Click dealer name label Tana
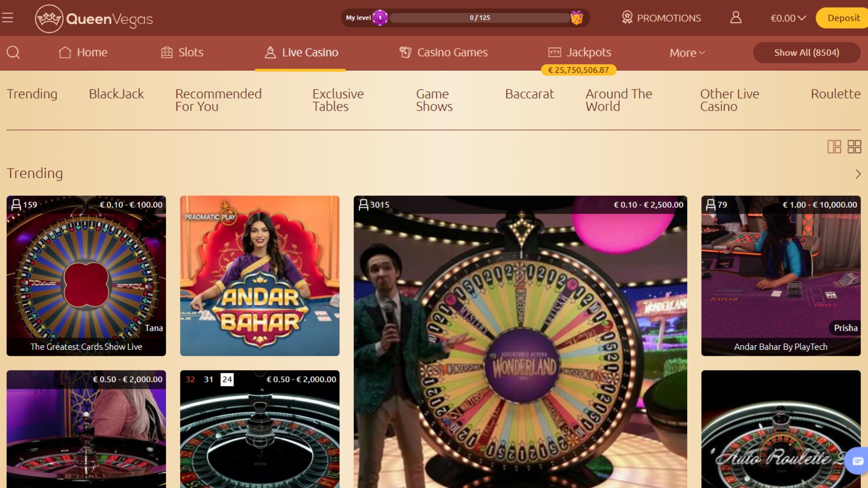Screen dimensions: 868x488 (154, 328)
